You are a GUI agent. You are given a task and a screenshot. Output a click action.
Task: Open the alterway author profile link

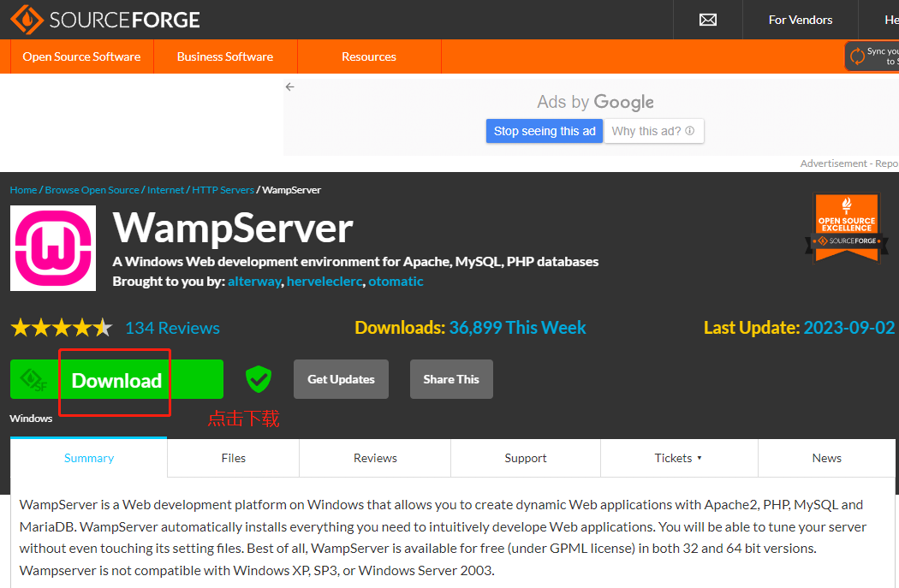(254, 282)
